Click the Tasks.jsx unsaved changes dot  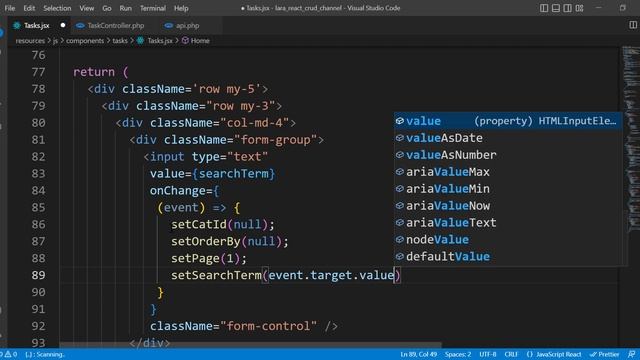[63, 25]
